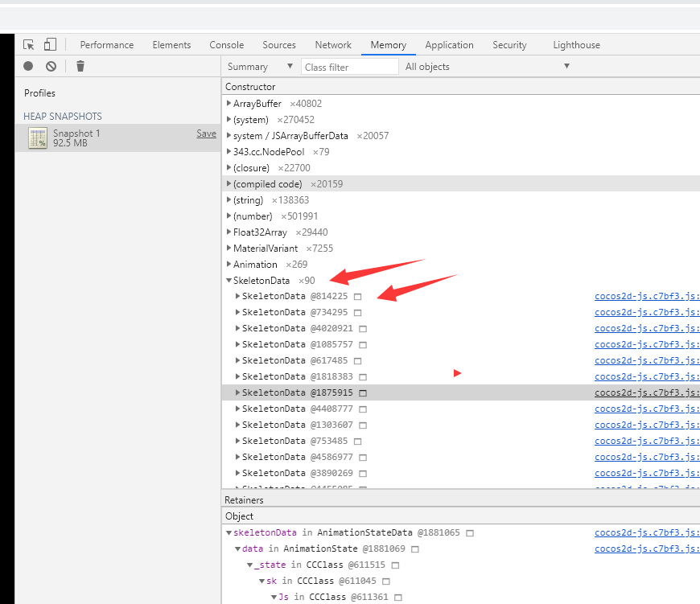
Task: Collapse the _state in CCClass row
Action: [250, 565]
